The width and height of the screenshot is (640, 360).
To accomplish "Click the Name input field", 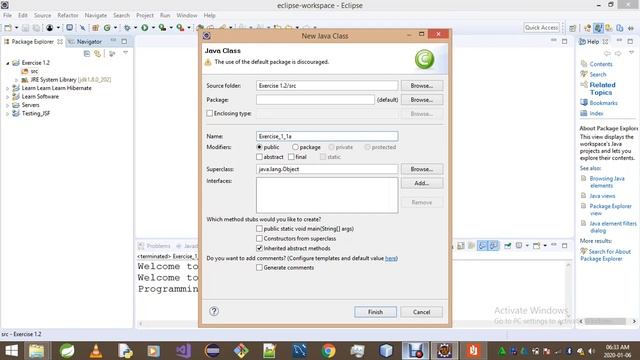I will (x=327, y=136).
